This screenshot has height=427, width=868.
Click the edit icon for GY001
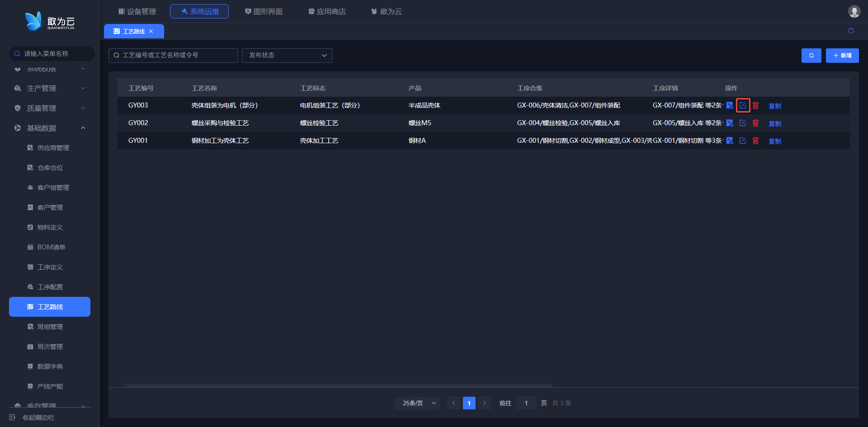(742, 141)
